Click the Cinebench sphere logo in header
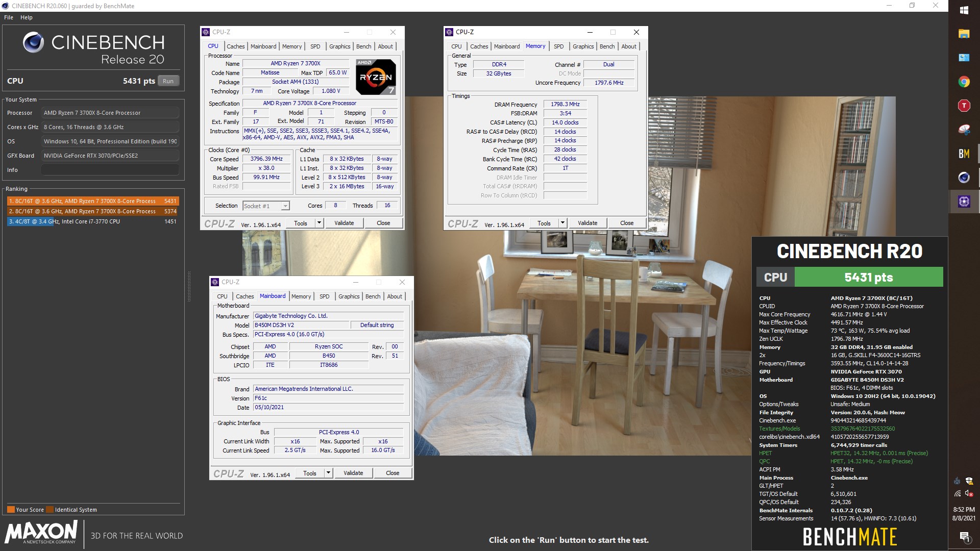Image resolution: width=980 pixels, height=551 pixels. [x=33, y=42]
